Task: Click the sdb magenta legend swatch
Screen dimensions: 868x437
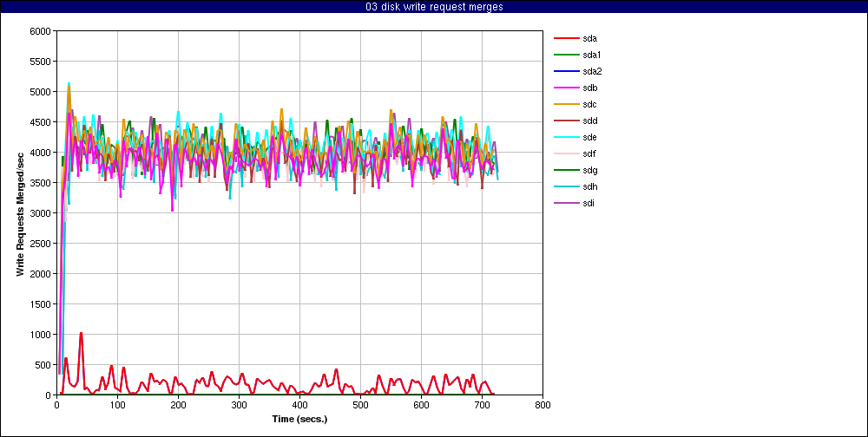Action: point(566,88)
